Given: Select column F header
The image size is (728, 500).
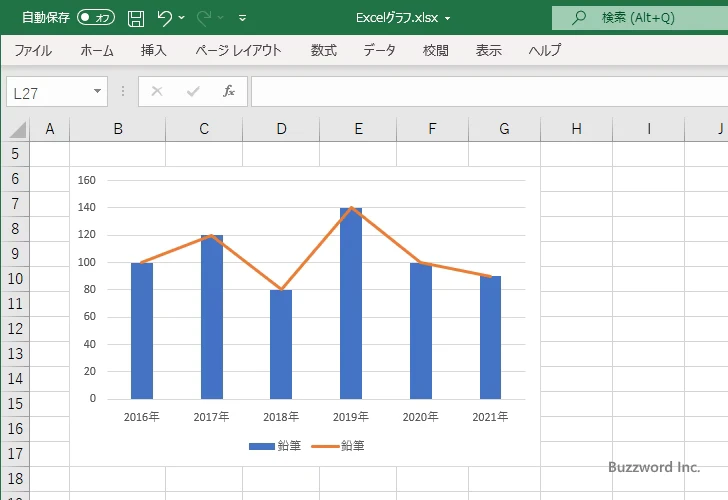Looking at the screenshot, I should pos(433,129).
